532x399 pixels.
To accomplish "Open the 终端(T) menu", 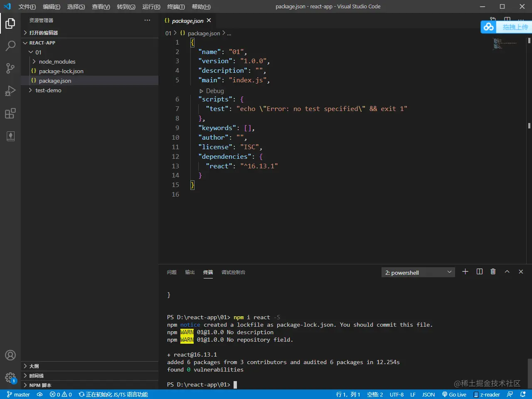I will [x=176, y=7].
